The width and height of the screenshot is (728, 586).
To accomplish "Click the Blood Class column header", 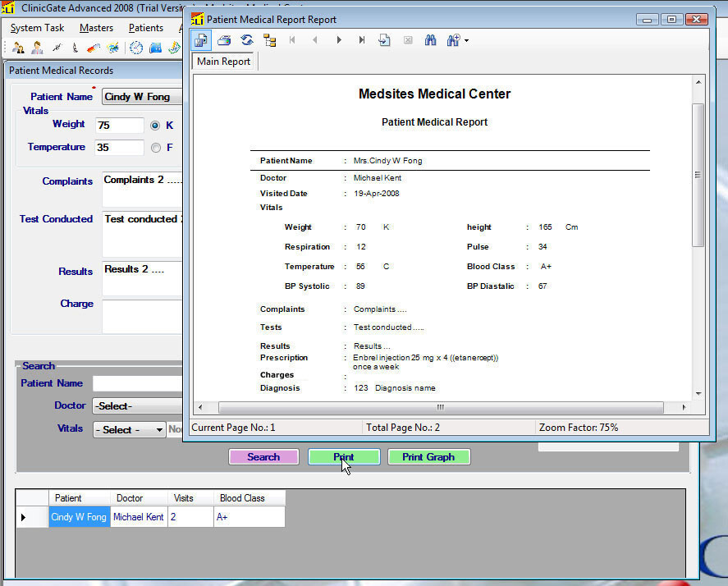I will coord(250,498).
